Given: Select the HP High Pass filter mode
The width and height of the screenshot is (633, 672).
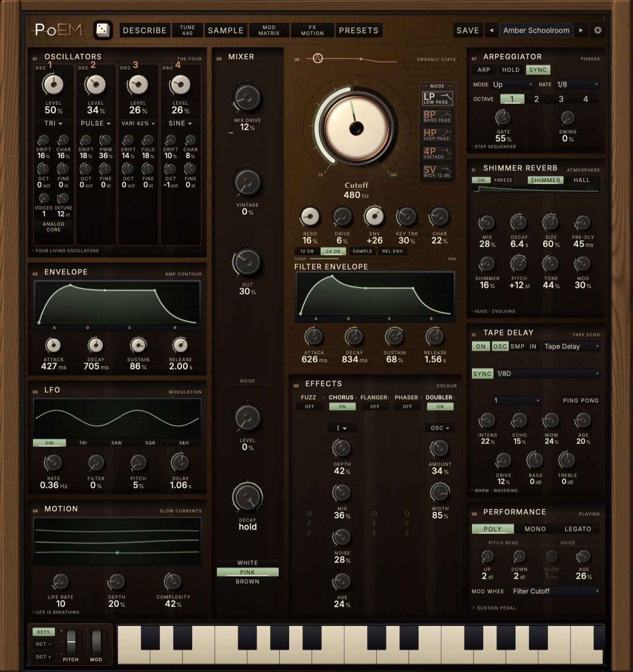Looking at the screenshot, I should [437, 135].
